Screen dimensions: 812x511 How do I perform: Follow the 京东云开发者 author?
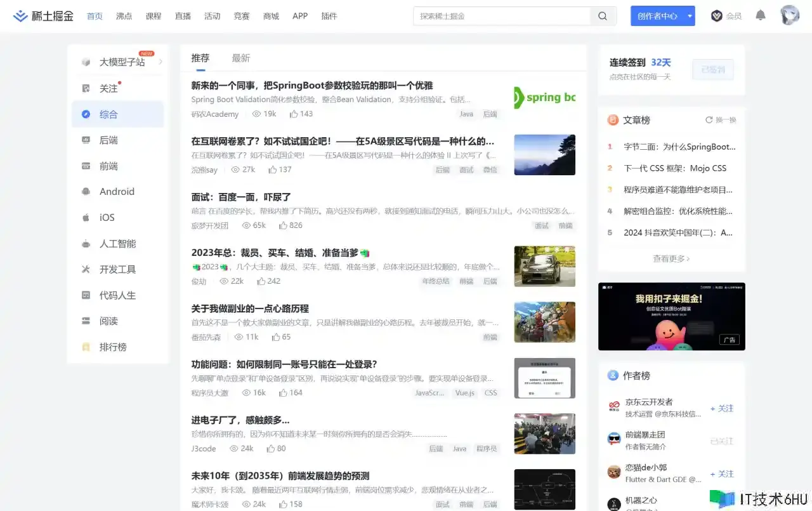click(722, 409)
